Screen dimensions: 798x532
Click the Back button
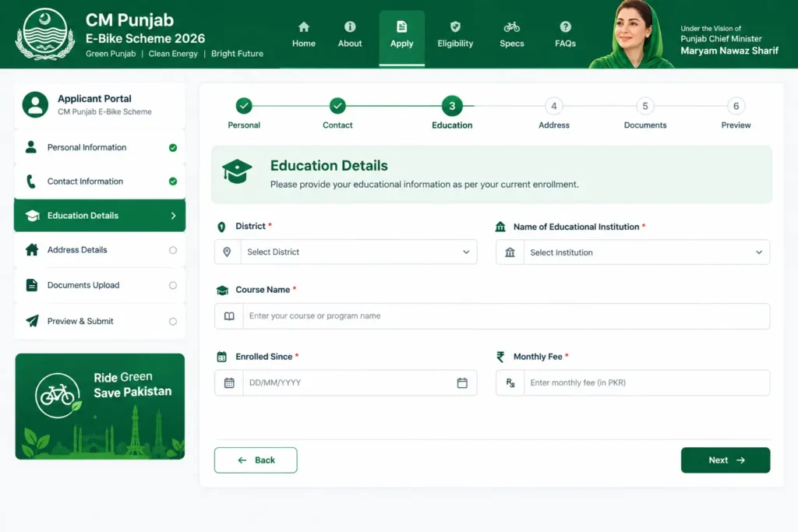[256, 460]
